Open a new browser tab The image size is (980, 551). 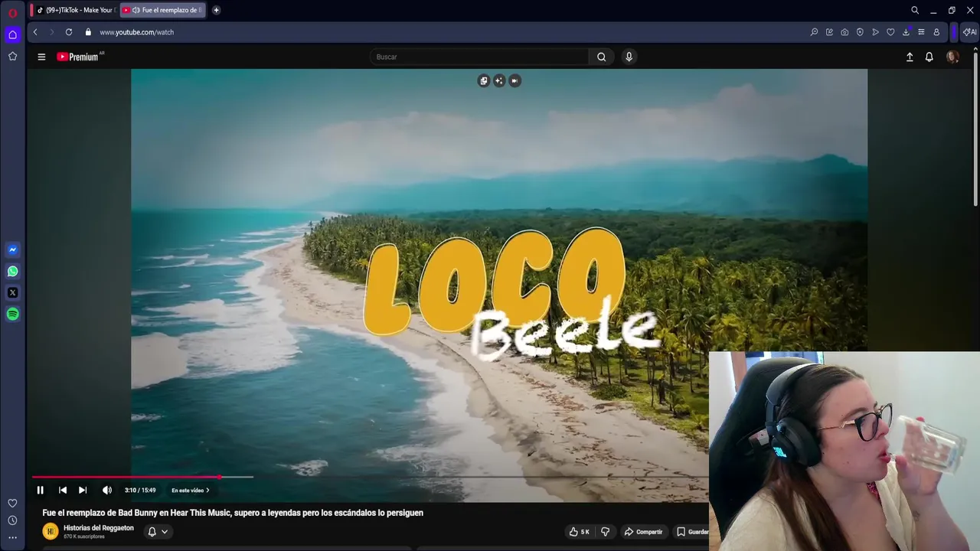pos(216,10)
